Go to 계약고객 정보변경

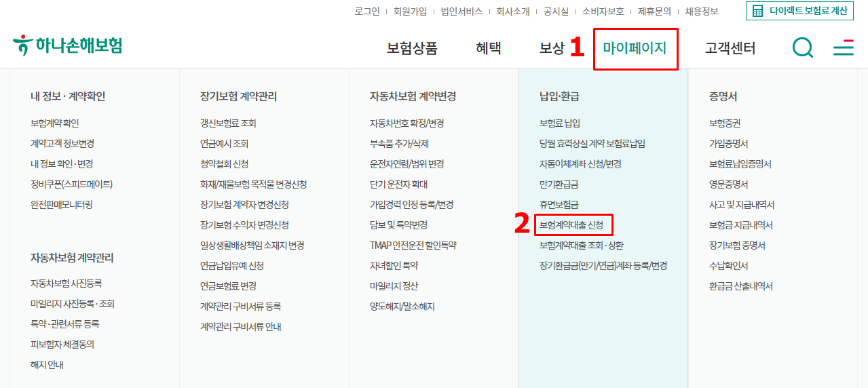[62, 144]
